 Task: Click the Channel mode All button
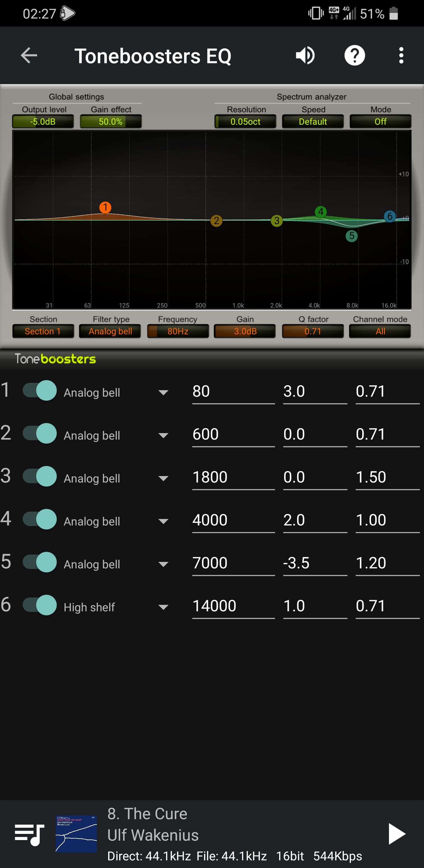(380, 331)
